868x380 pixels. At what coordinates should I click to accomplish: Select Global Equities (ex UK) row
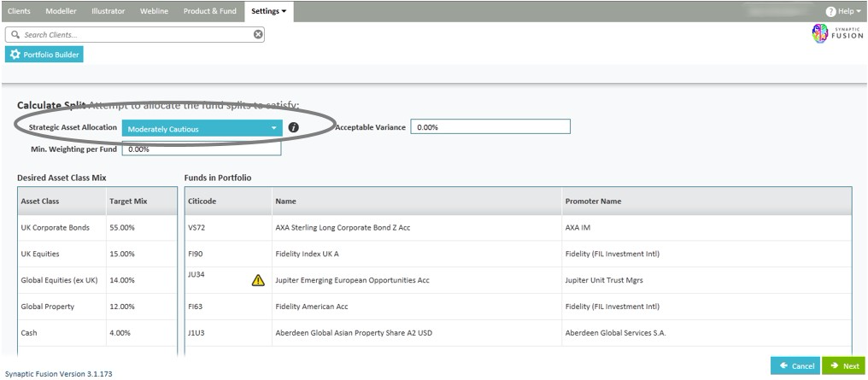point(97,280)
